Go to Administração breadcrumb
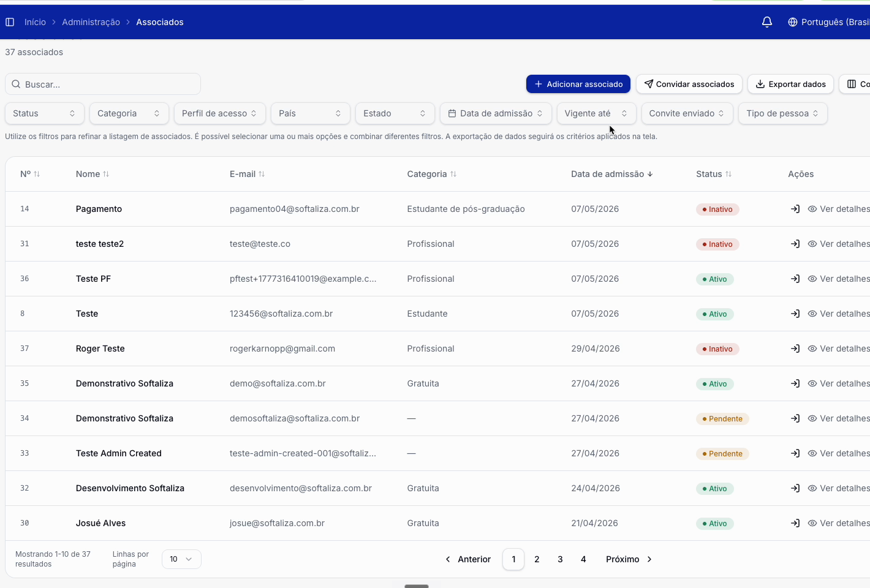Viewport: 870px width, 588px height. coord(91,22)
